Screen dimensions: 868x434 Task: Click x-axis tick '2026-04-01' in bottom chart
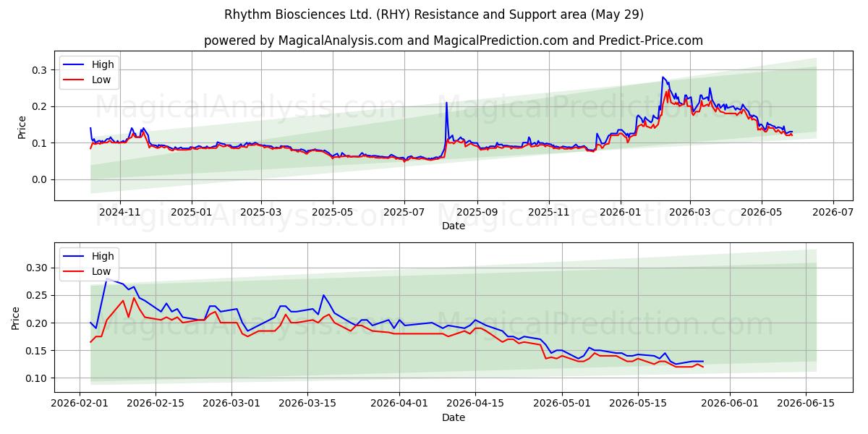click(x=399, y=404)
